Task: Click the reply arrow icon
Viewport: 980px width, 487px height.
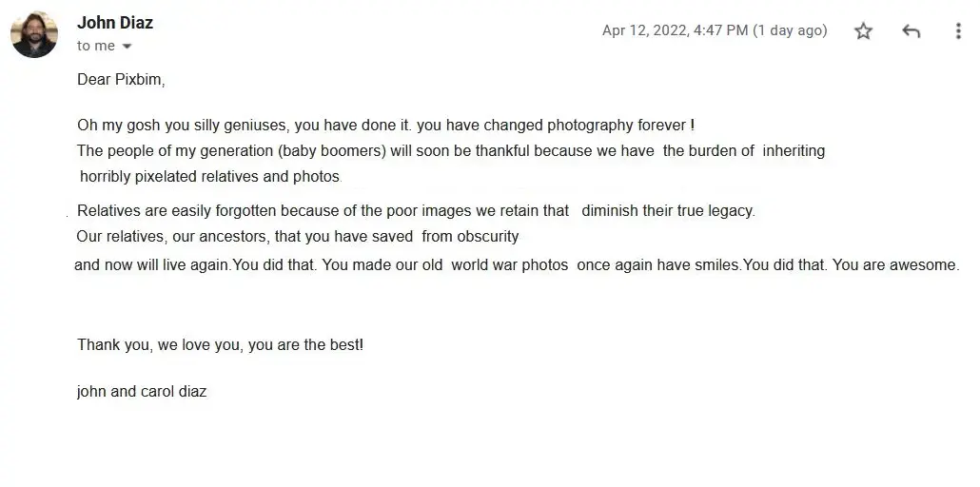Action: coord(911,31)
